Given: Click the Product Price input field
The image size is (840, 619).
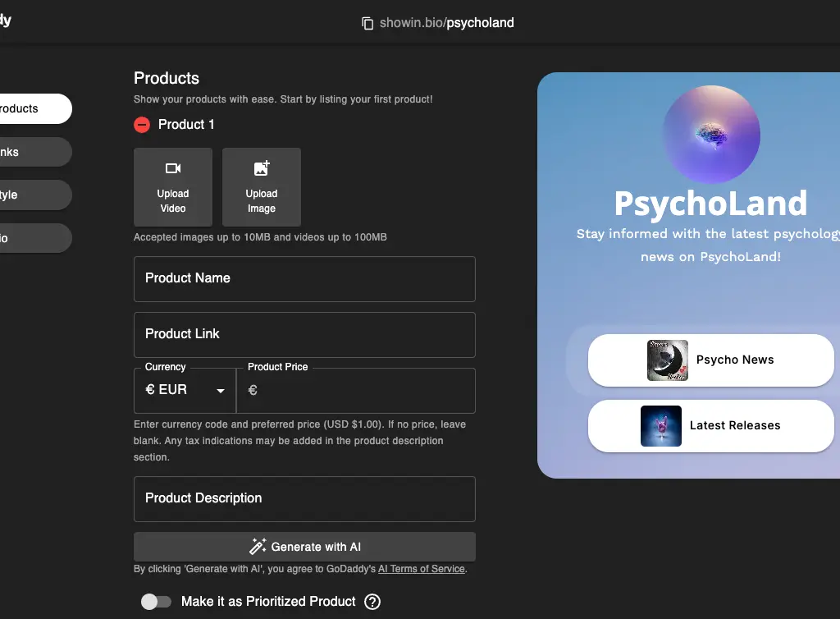Looking at the screenshot, I should (361, 391).
